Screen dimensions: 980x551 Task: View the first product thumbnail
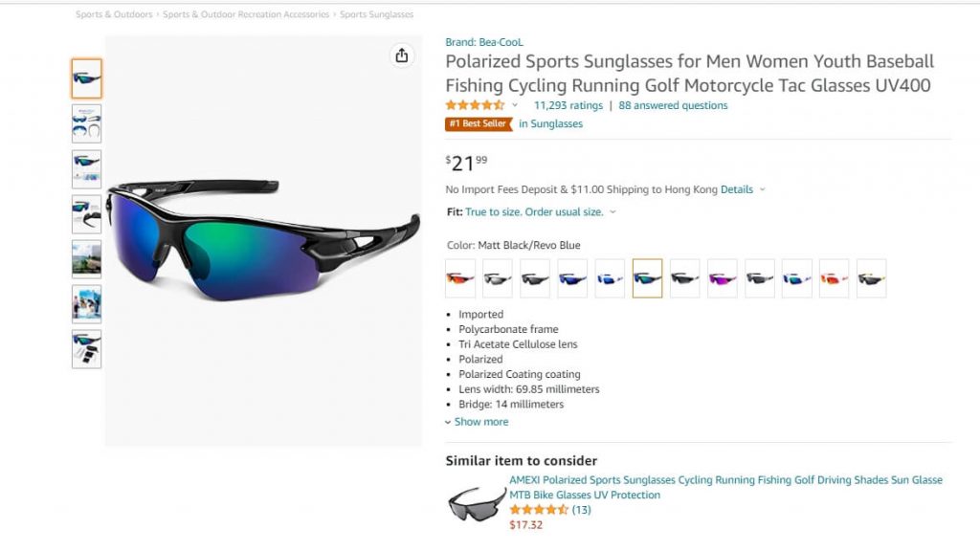pyautogui.click(x=86, y=78)
